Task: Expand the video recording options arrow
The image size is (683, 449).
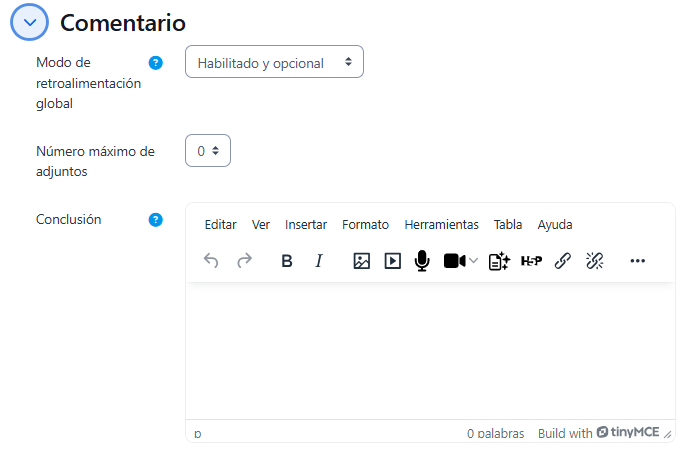Action: [x=474, y=261]
